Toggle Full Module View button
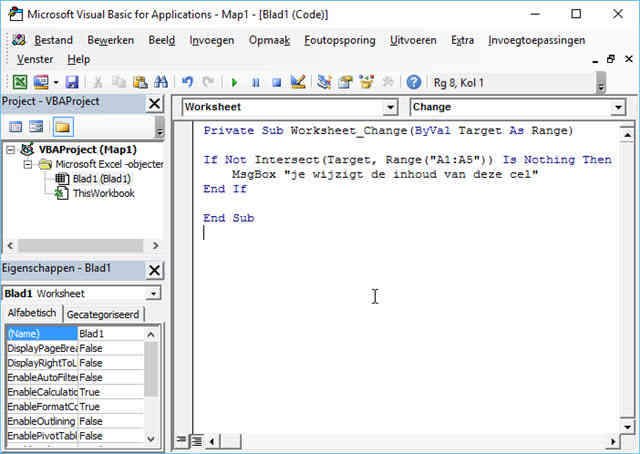The image size is (640, 454). (197, 441)
